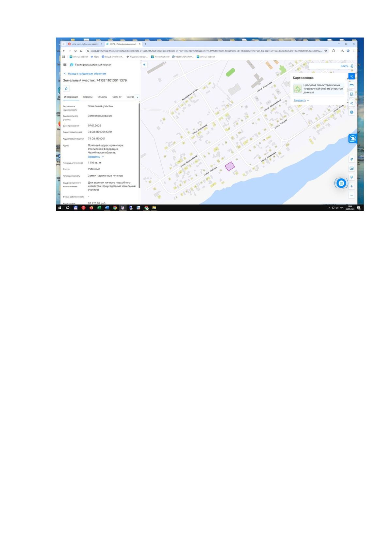Open the map layers tool icon

click(x=351, y=76)
